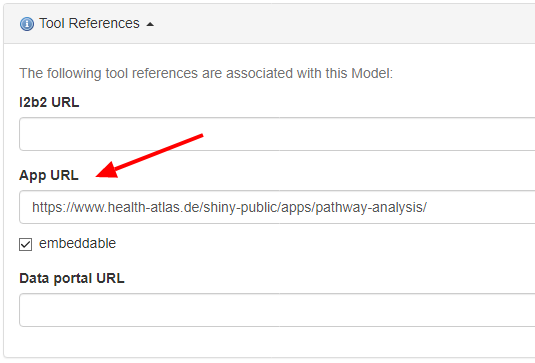This screenshot has height=363, width=535.
Task: Click the tool references description sentence
Action: (206, 73)
